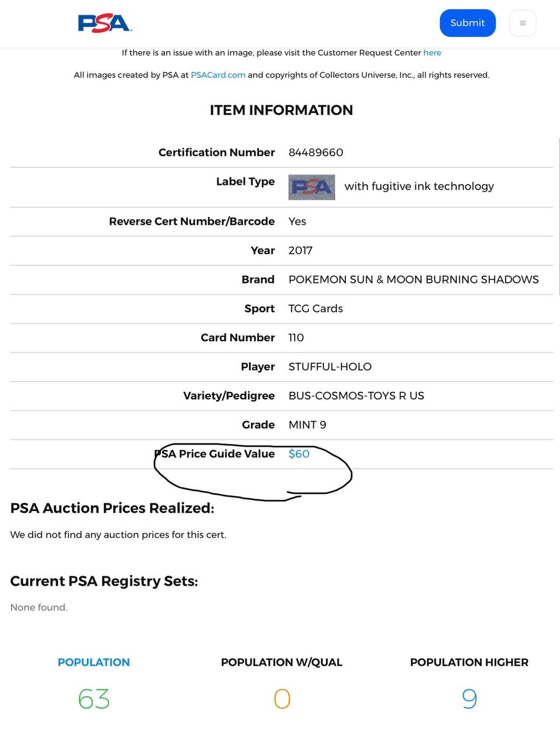
Task: Follow the PSACard.com link
Action: click(x=218, y=75)
